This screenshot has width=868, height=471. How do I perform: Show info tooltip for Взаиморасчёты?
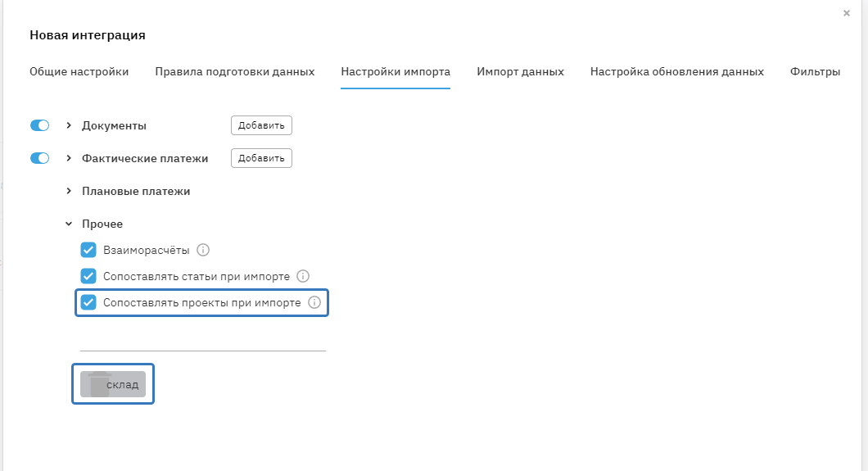[204, 250]
